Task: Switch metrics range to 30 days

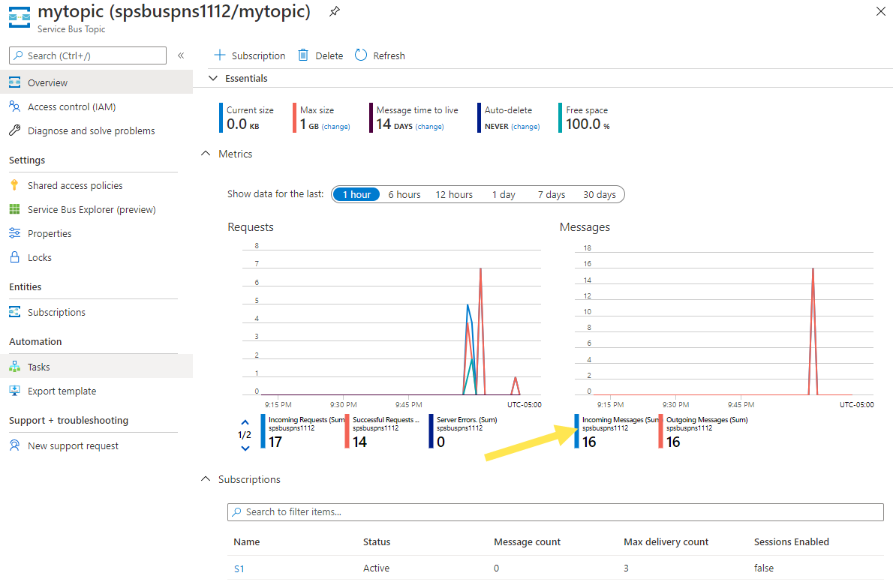Action: pyautogui.click(x=599, y=194)
